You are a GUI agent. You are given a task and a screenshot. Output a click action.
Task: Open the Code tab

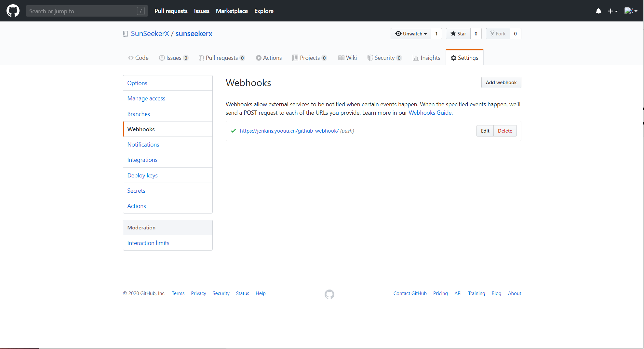point(138,58)
